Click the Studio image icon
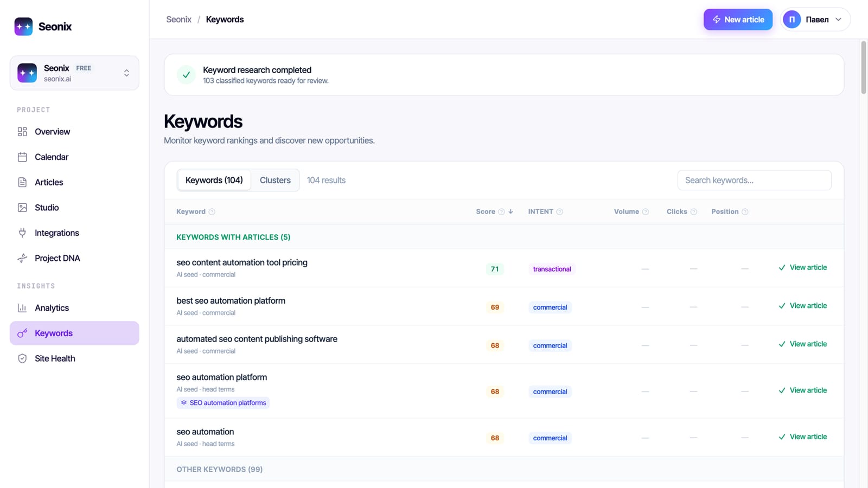 click(x=22, y=208)
